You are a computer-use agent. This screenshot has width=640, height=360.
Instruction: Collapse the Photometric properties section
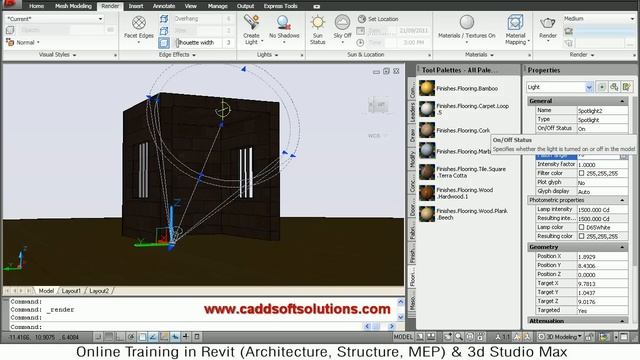622,200
